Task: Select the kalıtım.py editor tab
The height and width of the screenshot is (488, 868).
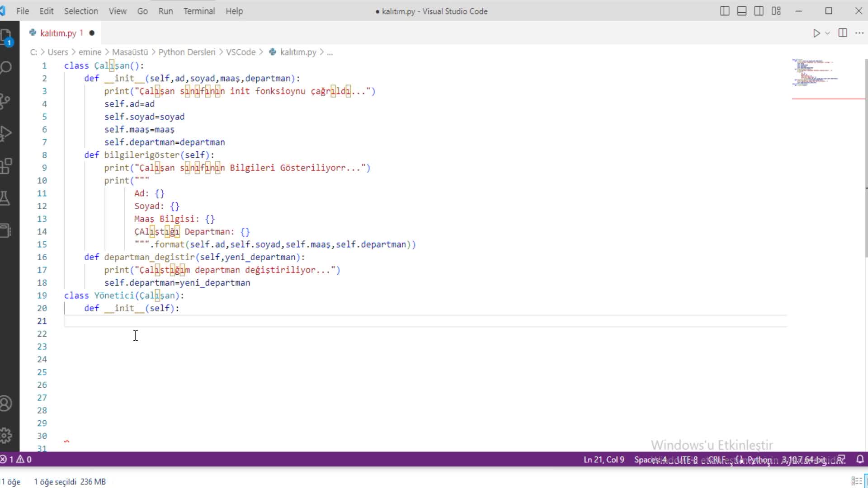Action: pos(58,33)
